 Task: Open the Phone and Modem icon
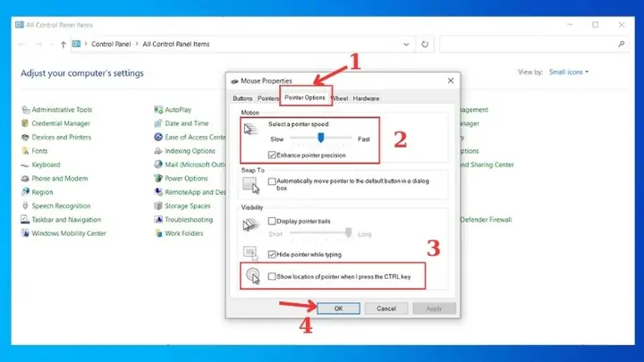[x=25, y=178]
